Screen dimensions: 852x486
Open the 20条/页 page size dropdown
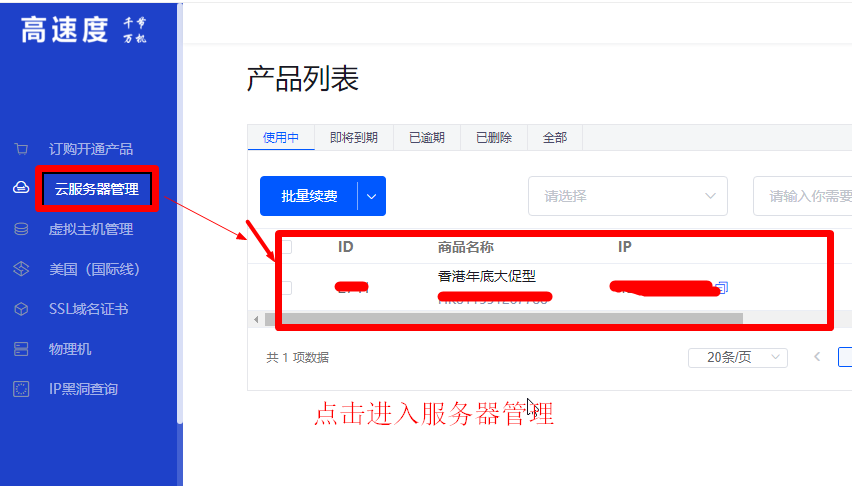click(x=737, y=357)
